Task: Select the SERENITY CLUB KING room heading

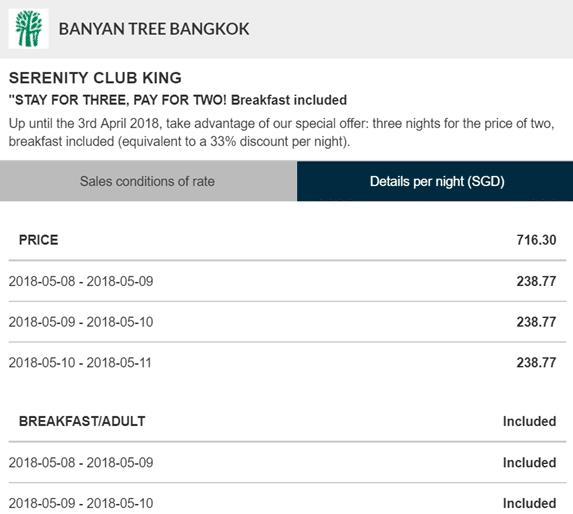Action: coord(95,78)
